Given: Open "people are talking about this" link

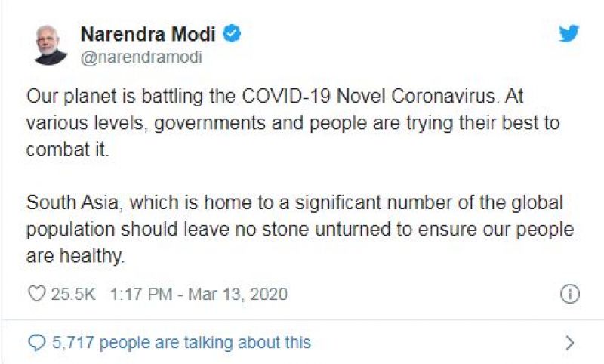Looking at the screenshot, I should pyautogui.click(x=205, y=343).
